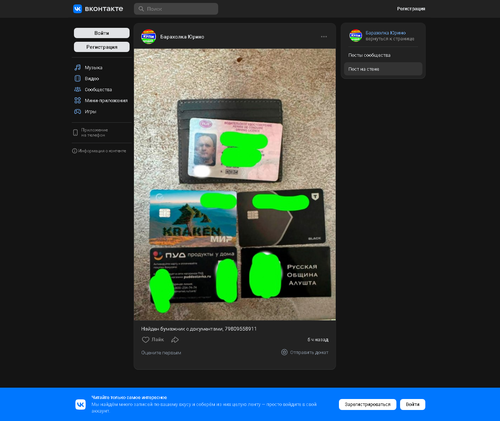The width and height of the screenshot is (500, 421).
Task: Click 'Оцените первым' text
Action: (x=161, y=353)
